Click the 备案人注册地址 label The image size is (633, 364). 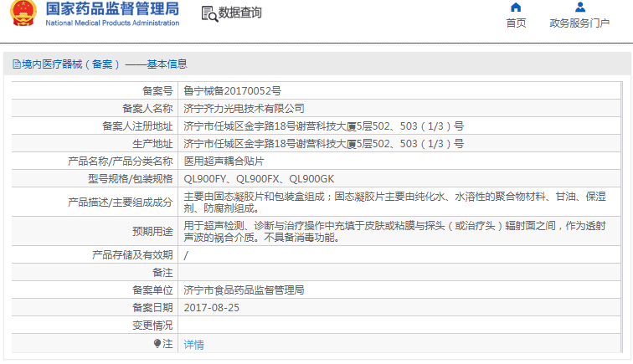coord(137,126)
